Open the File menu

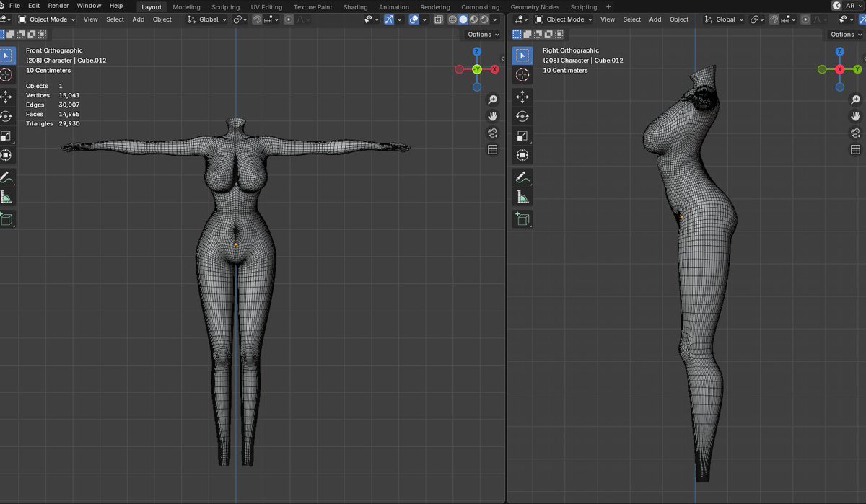(14, 6)
